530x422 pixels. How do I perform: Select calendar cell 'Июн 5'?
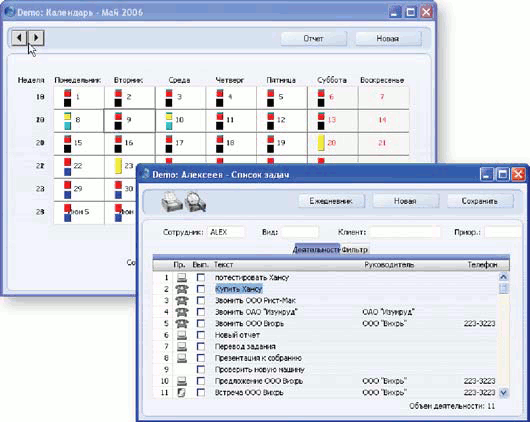79,212
